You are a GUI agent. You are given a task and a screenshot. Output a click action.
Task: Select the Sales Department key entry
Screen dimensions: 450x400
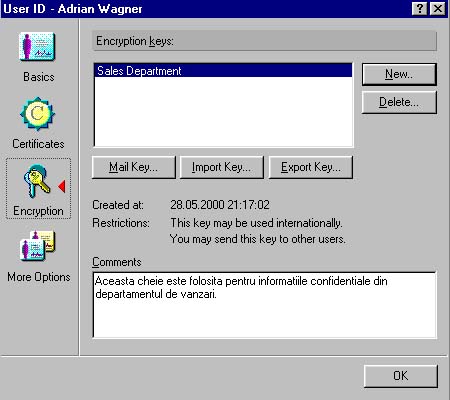(223, 71)
